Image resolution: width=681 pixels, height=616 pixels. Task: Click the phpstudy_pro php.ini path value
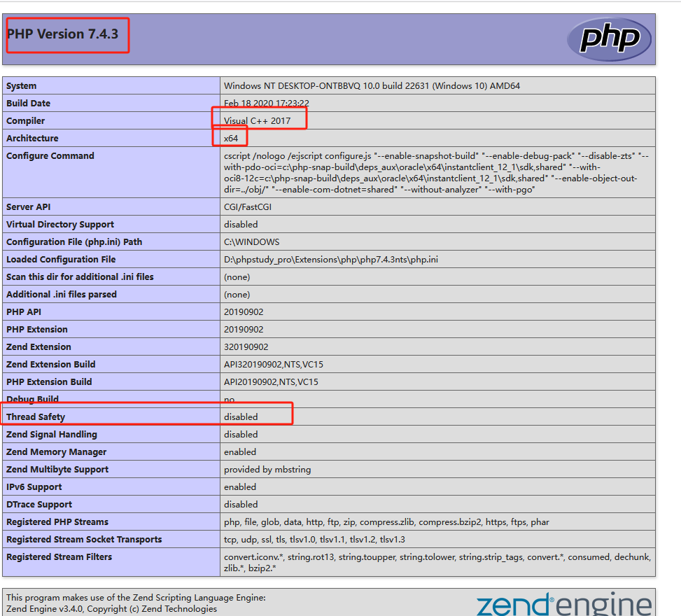[x=331, y=259]
